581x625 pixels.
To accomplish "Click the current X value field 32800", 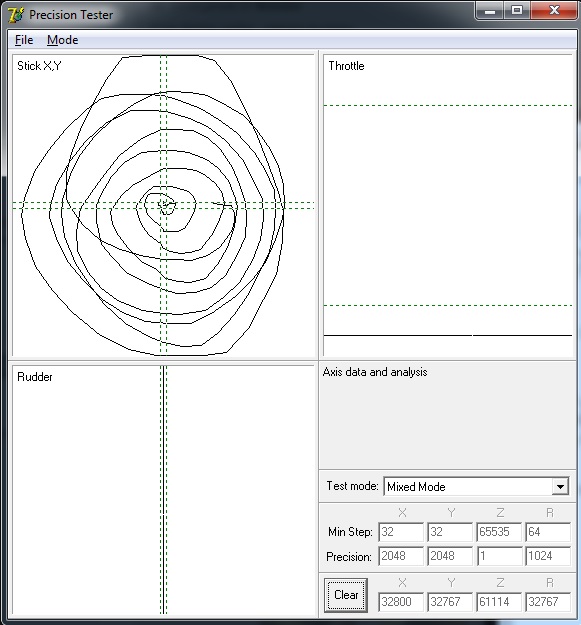I will (x=401, y=602).
